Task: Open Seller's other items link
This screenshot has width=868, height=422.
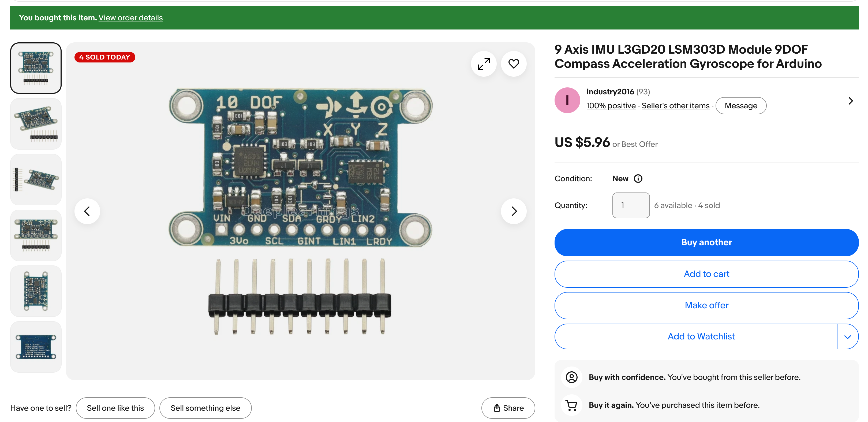Action: tap(675, 106)
